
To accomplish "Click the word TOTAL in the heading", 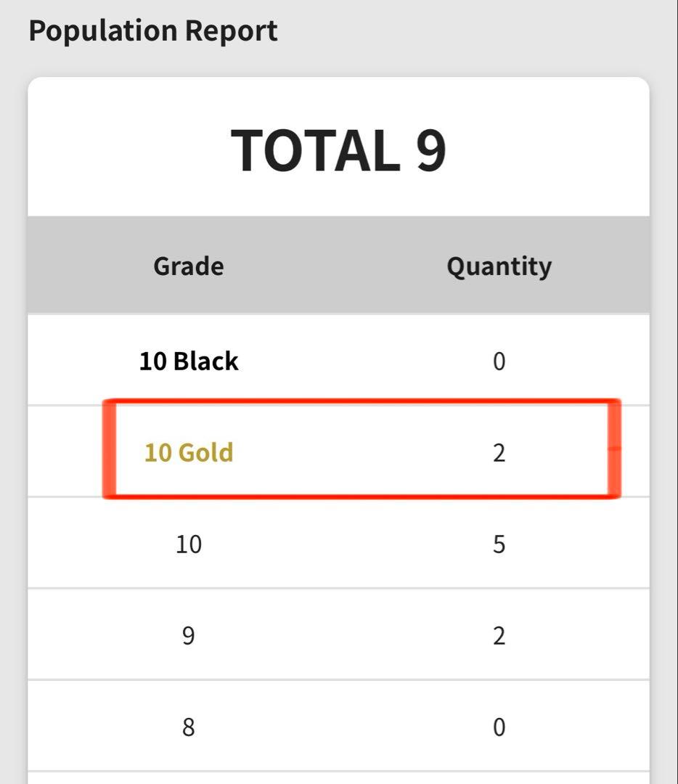I will [x=315, y=150].
